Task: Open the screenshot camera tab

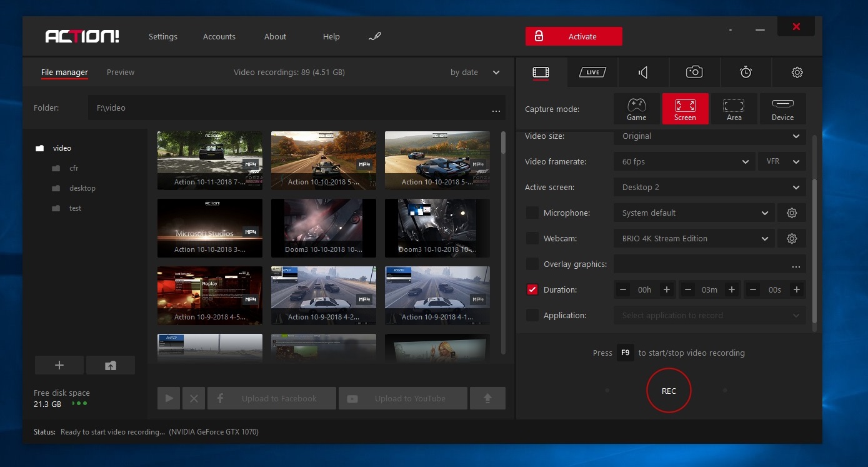Action: [x=694, y=73]
